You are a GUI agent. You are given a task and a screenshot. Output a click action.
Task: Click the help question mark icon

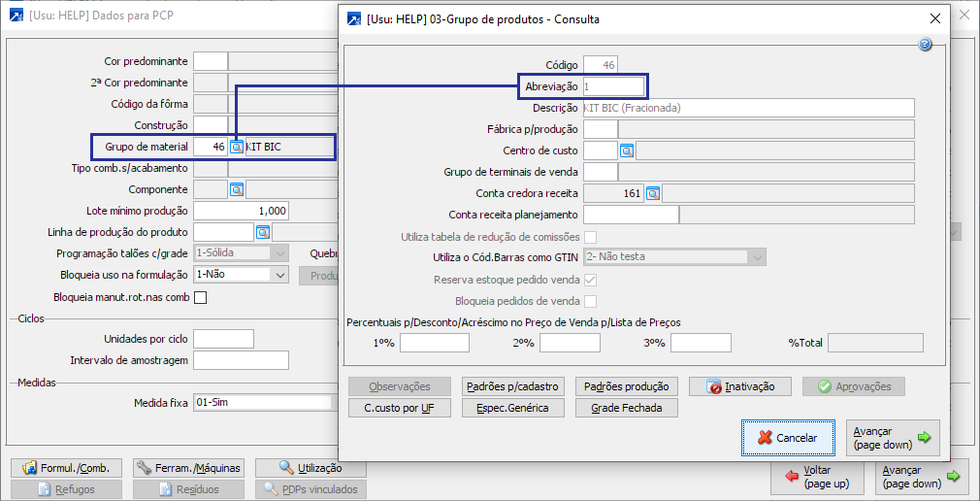925,44
